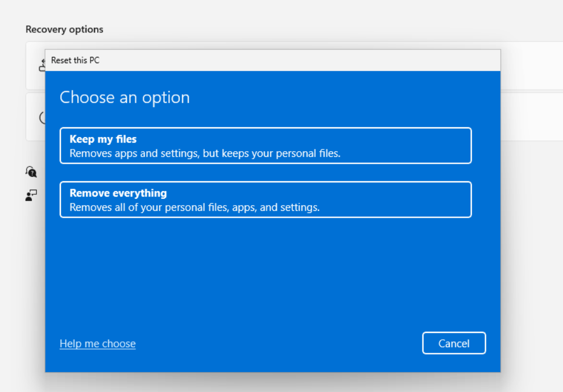Click the Recovery options heading in Settings
This screenshot has width=563, height=392.
pyautogui.click(x=64, y=30)
